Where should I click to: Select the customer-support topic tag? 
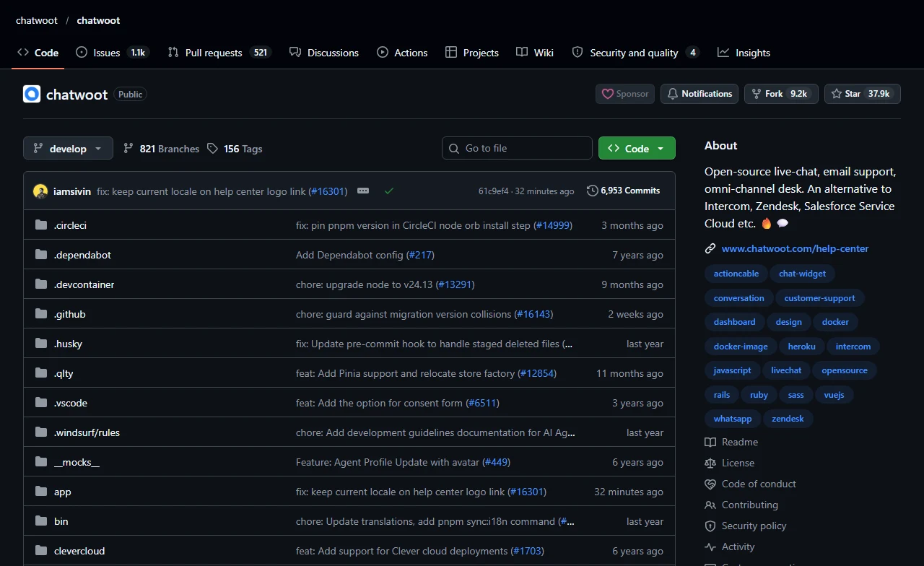[819, 298]
